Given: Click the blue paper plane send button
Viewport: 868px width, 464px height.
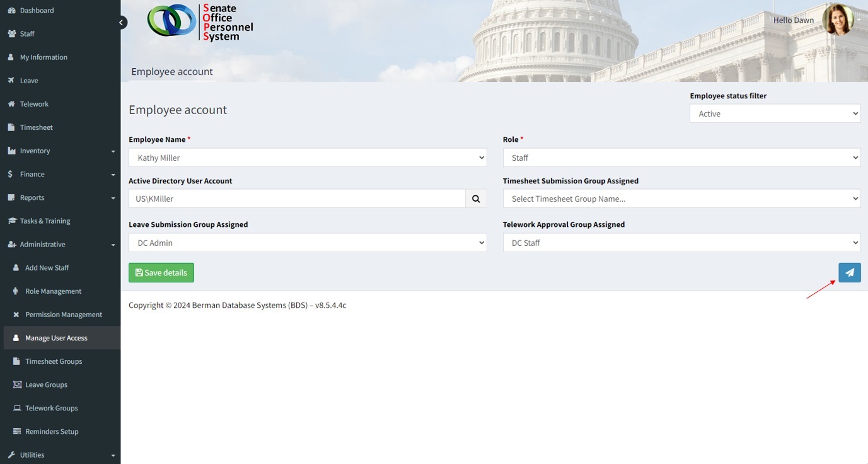Looking at the screenshot, I should coord(849,272).
